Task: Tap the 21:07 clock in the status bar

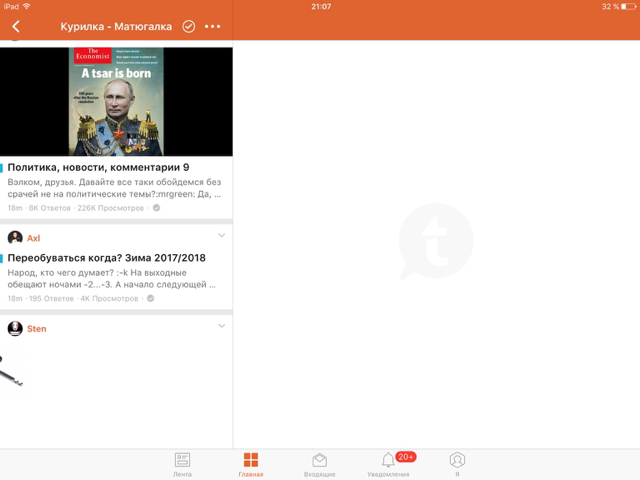Action: (x=321, y=7)
